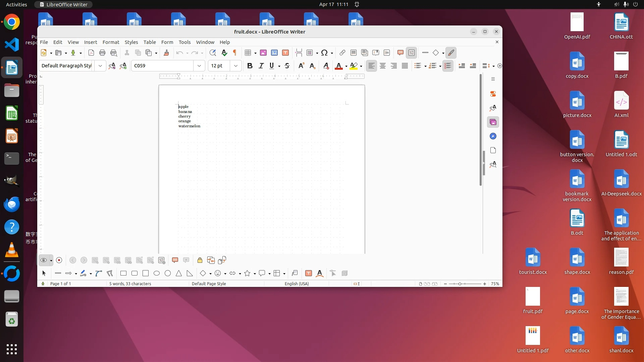Viewport: 644px width, 362px height.
Task: Open the Navigator compass icon in the sidebar
Action: 493,136
